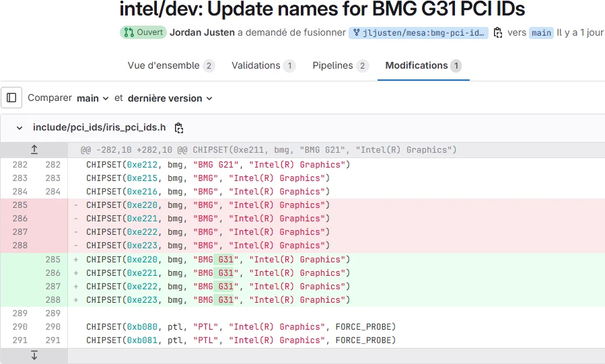Collapse the iris_pci_ids.h file diff

pyautogui.click(x=20, y=128)
